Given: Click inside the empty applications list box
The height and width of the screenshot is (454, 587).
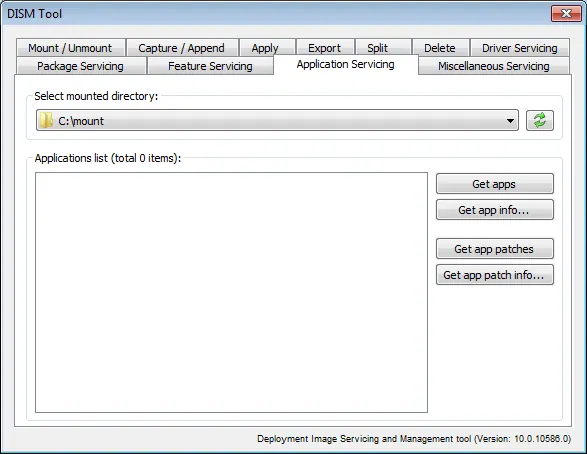Looking at the screenshot, I should pos(231,292).
